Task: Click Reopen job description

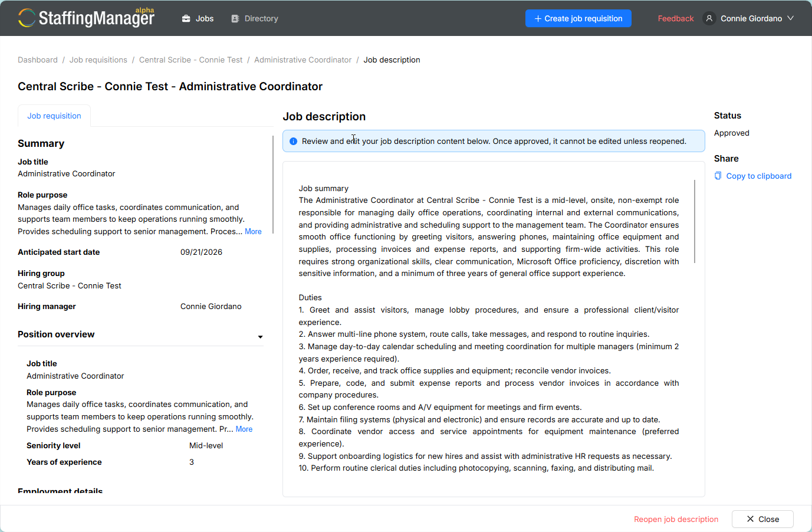Action: pos(676,519)
